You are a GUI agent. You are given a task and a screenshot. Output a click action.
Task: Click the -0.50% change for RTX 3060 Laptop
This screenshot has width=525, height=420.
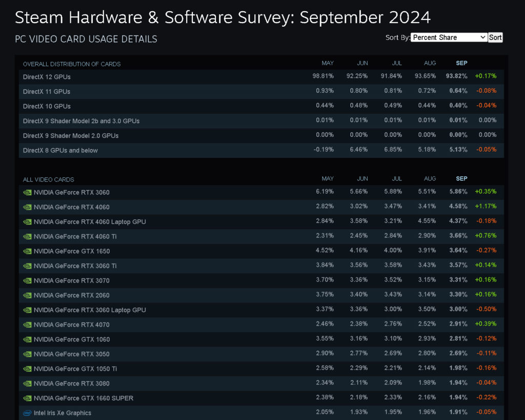coord(486,309)
